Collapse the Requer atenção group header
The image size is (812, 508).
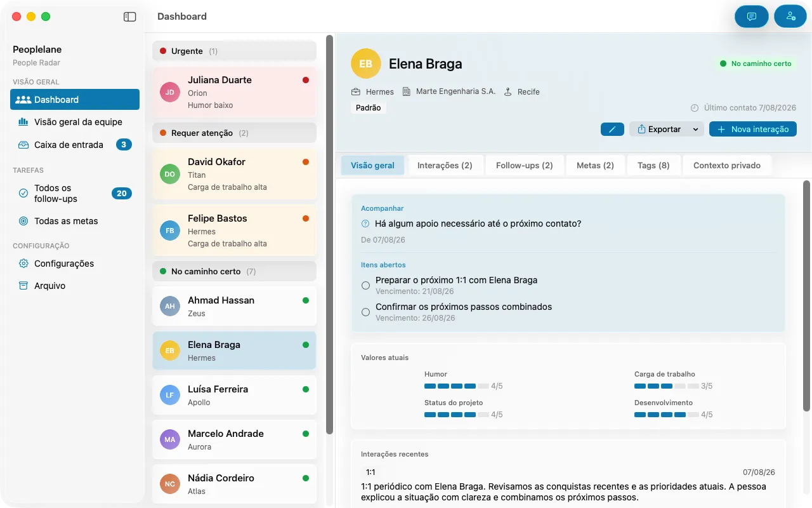pos(234,133)
